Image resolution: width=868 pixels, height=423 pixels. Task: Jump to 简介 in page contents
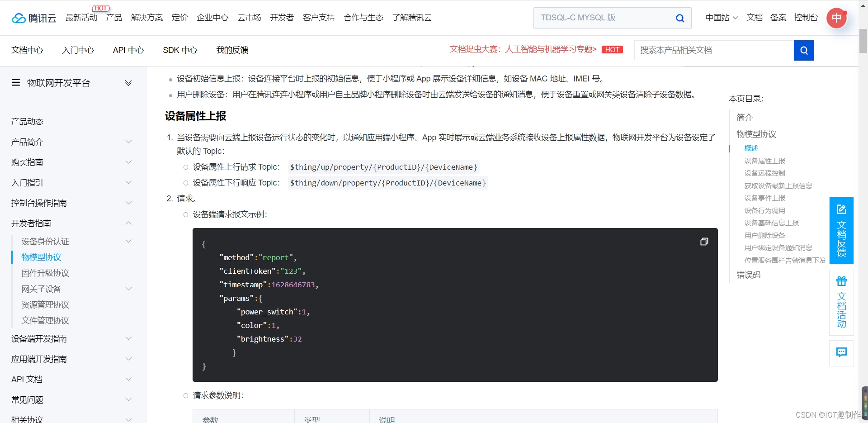coord(744,118)
